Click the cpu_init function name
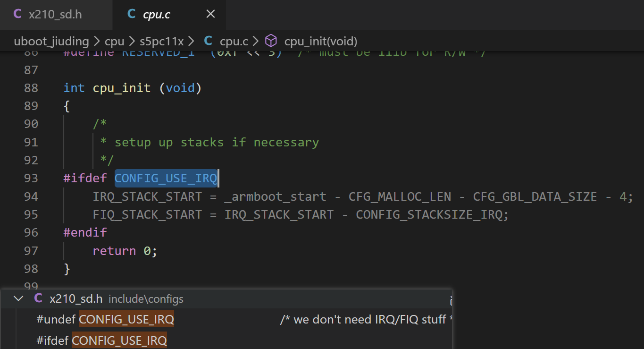Viewport: 644px width, 349px height. 122,88
